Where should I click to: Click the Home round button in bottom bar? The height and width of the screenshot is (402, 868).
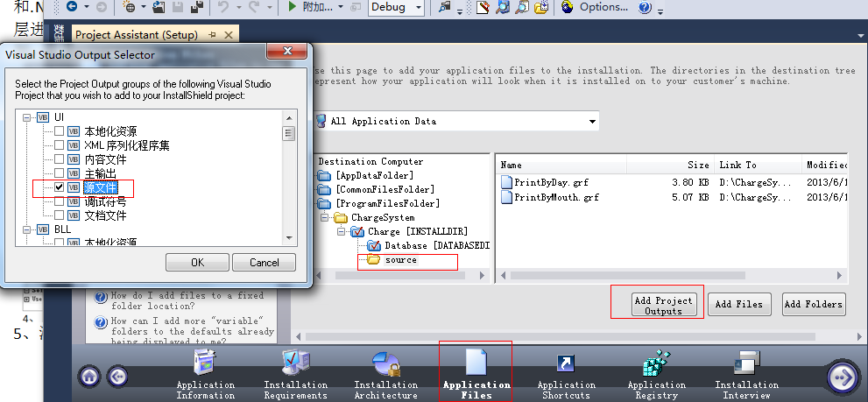pyautogui.click(x=89, y=377)
